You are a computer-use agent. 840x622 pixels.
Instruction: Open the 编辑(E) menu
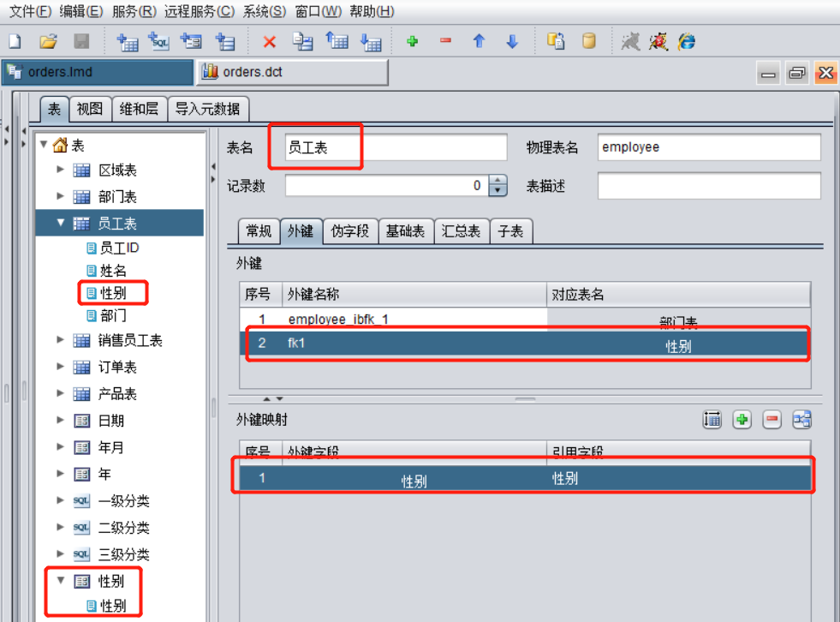click(x=80, y=11)
